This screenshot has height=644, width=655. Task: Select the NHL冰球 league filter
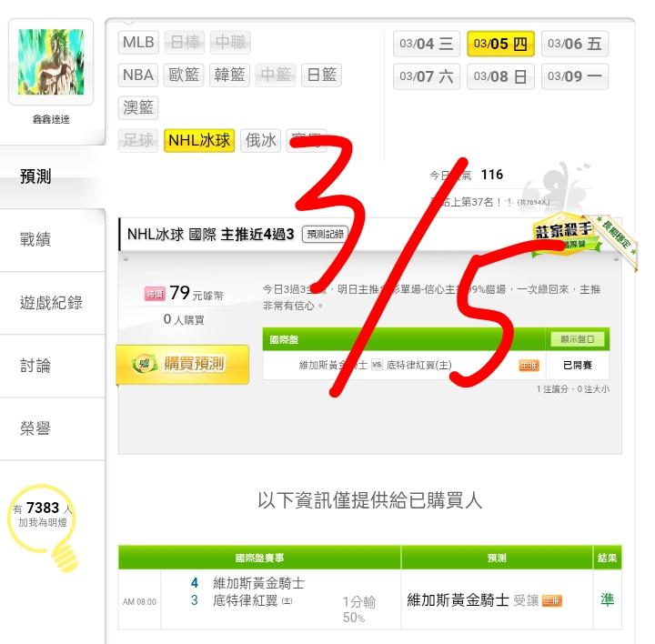click(199, 140)
